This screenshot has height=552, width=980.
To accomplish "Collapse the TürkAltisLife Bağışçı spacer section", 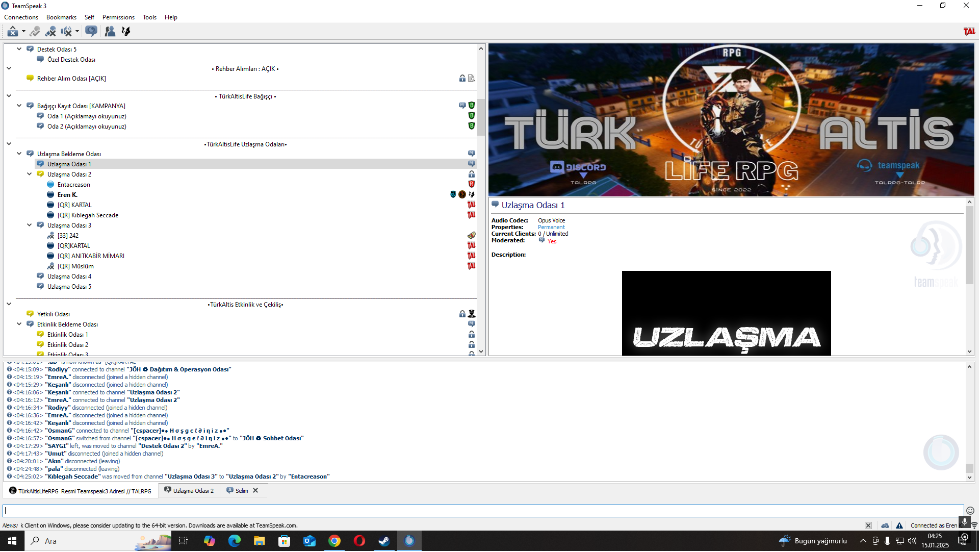I will [9, 96].
